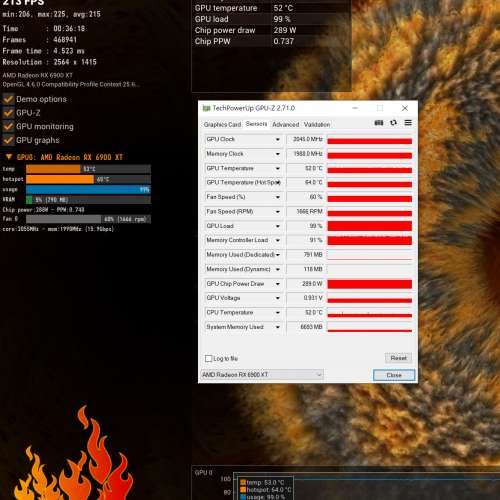This screenshot has height=500, width=500.
Task: Click the orange hotspot bar in GPU monitor
Action: pos(60,179)
